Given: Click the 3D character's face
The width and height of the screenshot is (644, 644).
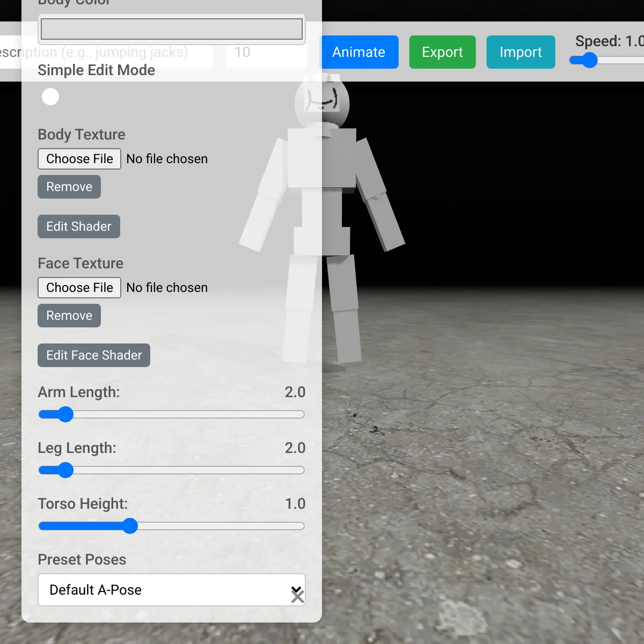Looking at the screenshot, I should click(322, 99).
